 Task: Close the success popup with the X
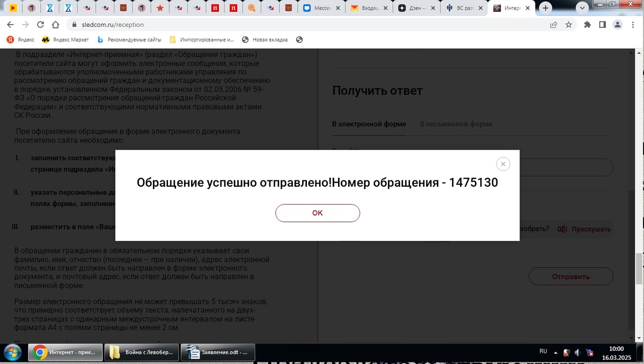coord(503,164)
